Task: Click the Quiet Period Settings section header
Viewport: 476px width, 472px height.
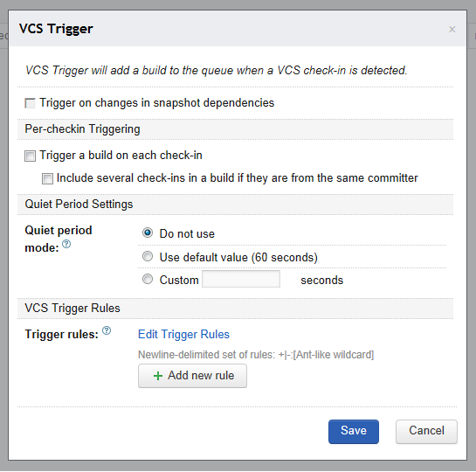Action: click(79, 205)
